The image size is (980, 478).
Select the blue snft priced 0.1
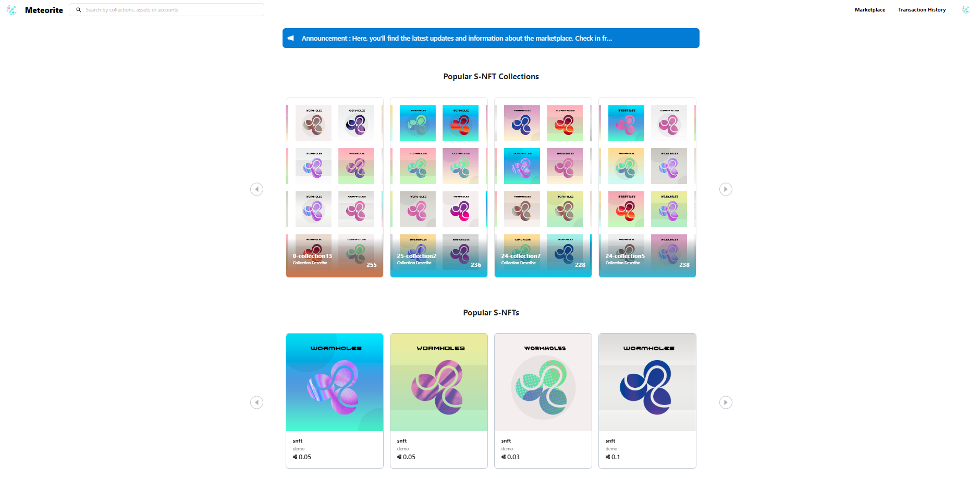tap(647, 400)
